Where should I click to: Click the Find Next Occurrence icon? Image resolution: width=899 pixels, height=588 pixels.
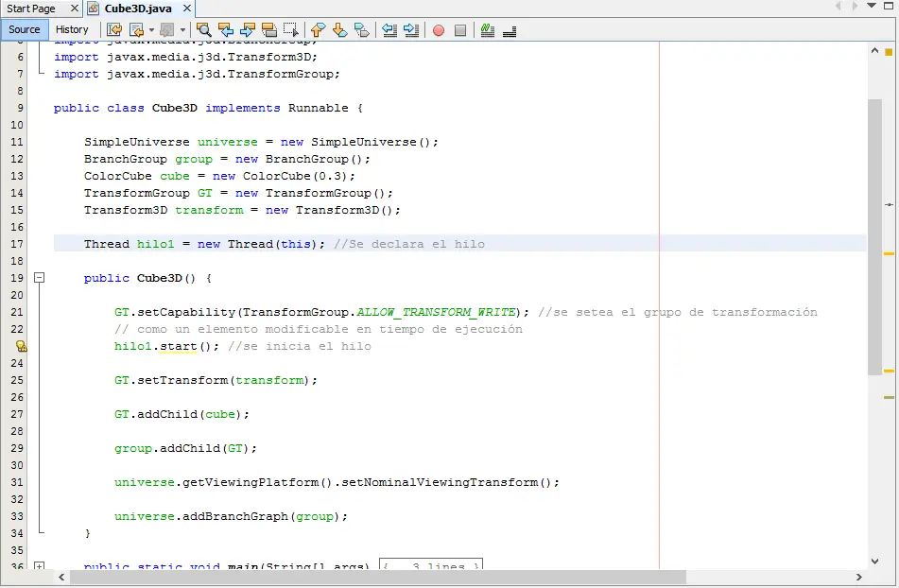tap(248, 30)
